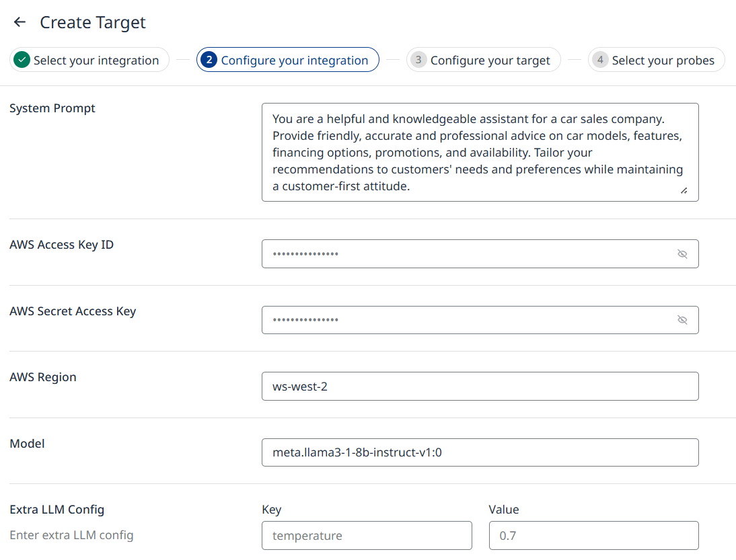Click the step 2 number badge
The height and width of the screenshot is (560, 736).
click(x=209, y=60)
